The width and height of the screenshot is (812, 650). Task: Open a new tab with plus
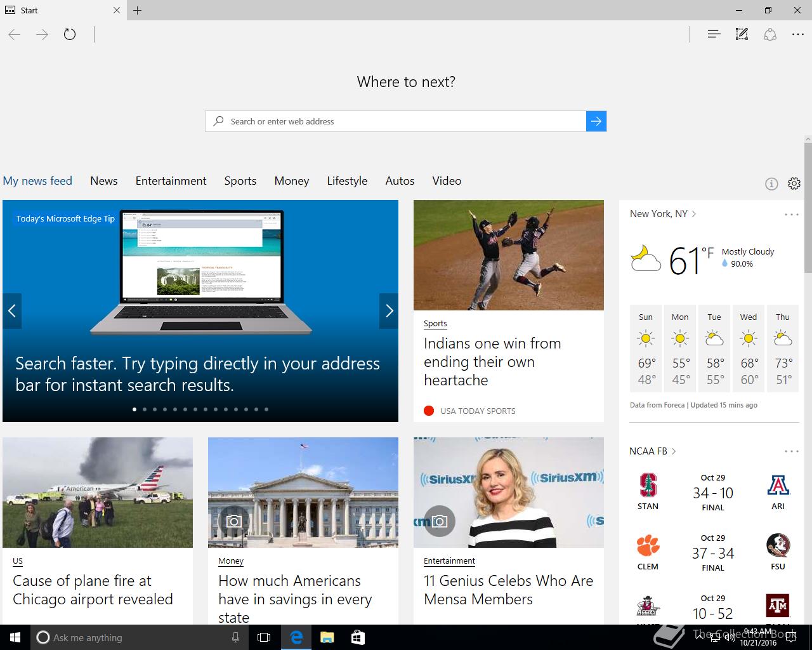(138, 10)
